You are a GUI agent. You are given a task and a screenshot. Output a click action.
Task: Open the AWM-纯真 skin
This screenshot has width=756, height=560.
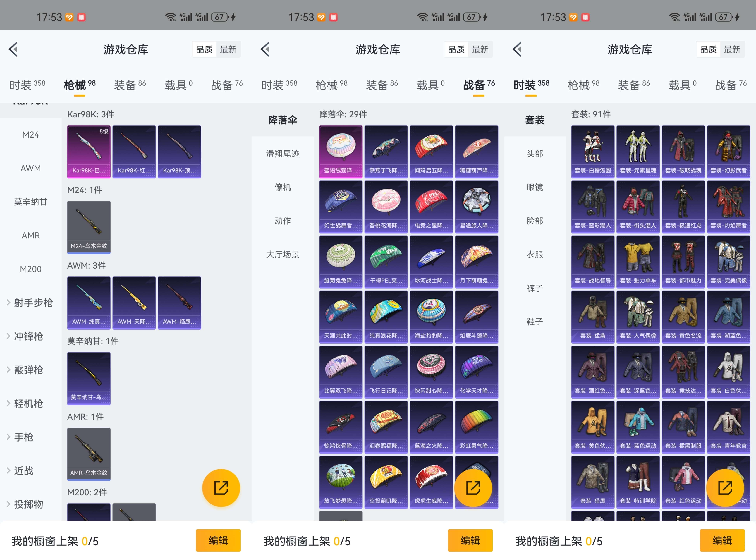pos(89,303)
